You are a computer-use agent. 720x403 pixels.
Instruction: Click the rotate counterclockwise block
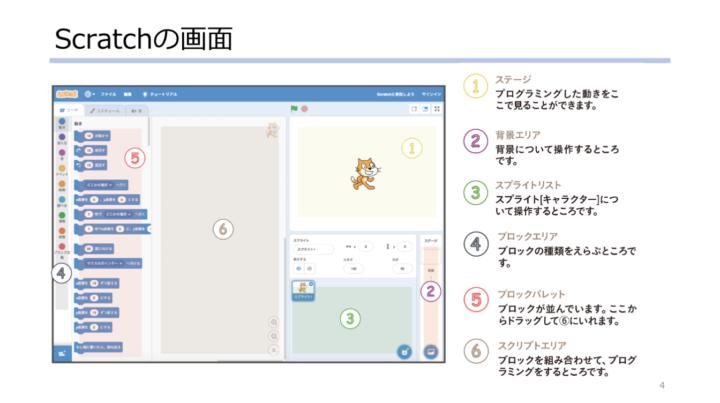pyautogui.click(x=91, y=165)
